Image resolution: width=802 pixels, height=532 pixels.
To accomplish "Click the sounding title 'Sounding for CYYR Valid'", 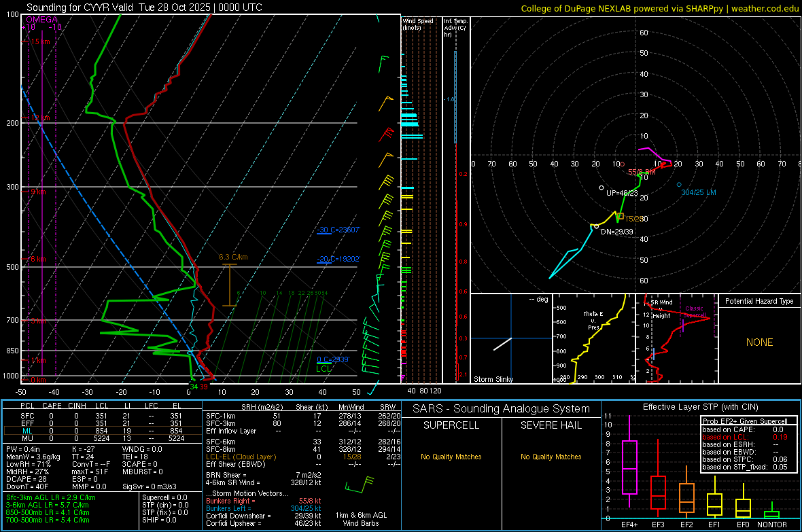I will pyautogui.click(x=80, y=7).
